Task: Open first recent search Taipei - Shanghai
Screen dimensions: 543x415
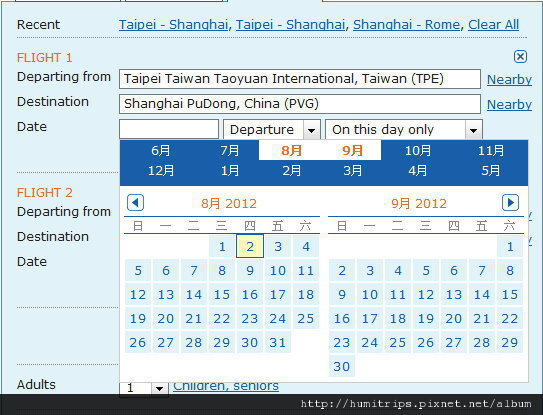Action: tap(173, 25)
